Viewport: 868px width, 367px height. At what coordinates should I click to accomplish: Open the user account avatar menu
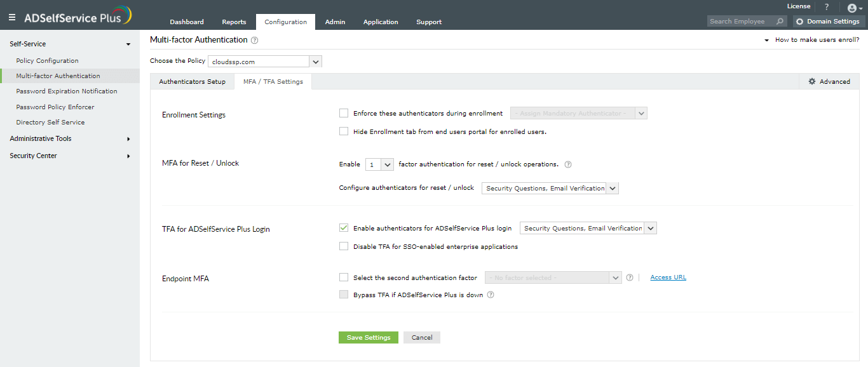coord(855,8)
